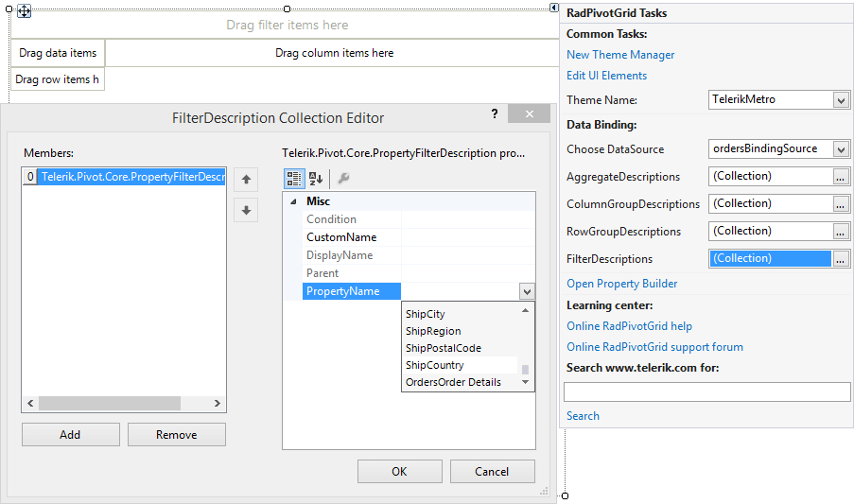Click left arrow of Members horizontal scrollbar
This screenshot has height=504, width=854.
(30, 404)
